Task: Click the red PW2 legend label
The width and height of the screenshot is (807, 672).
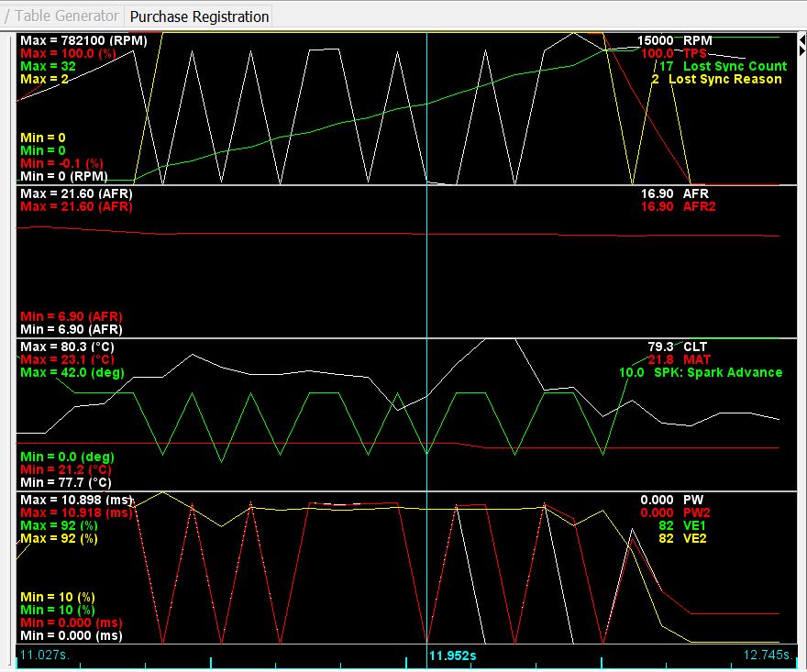Action: click(x=697, y=512)
